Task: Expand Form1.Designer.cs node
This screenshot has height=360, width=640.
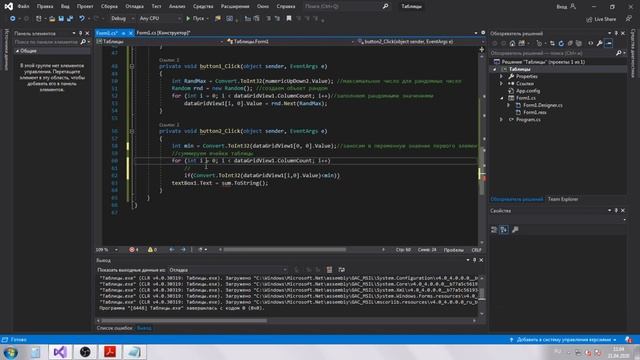Action: 509,105
